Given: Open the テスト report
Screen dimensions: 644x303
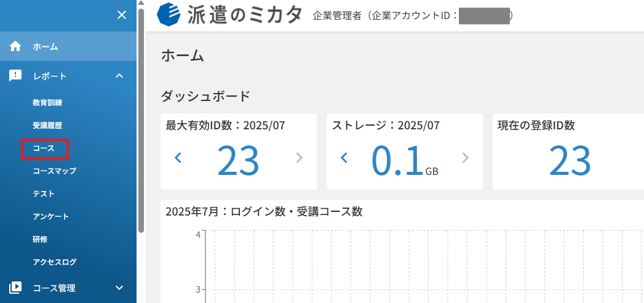Looking at the screenshot, I should (44, 193).
